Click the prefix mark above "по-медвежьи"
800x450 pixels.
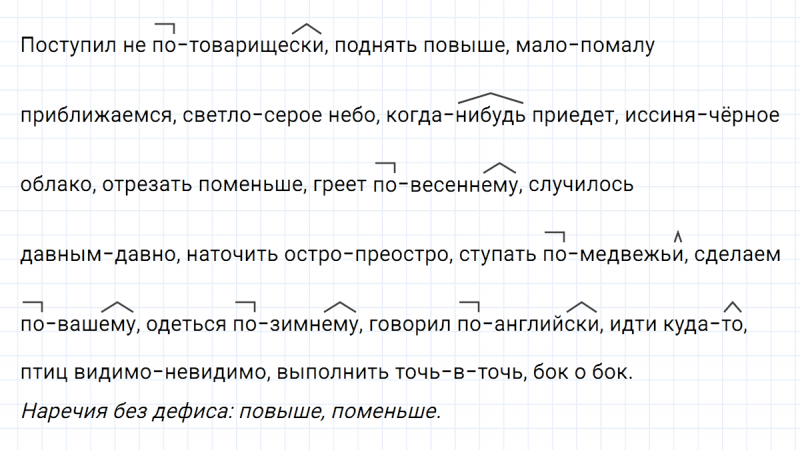pyautogui.click(x=557, y=234)
